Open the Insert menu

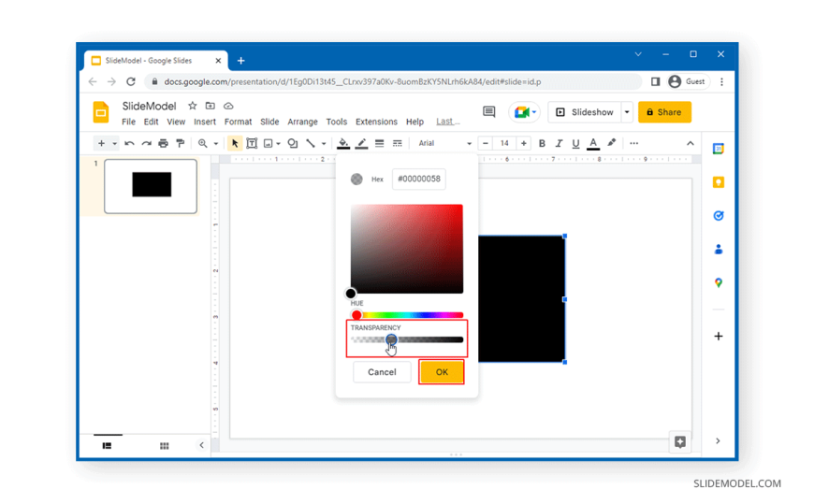(x=205, y=122)
